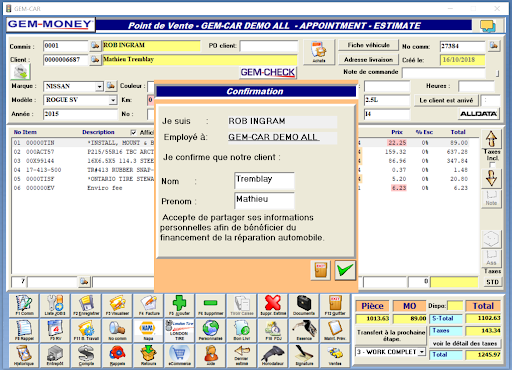The height and width of the screenshot is (370, 512).
Task: Move item down with the down arrow
Action: coord(491,178)
